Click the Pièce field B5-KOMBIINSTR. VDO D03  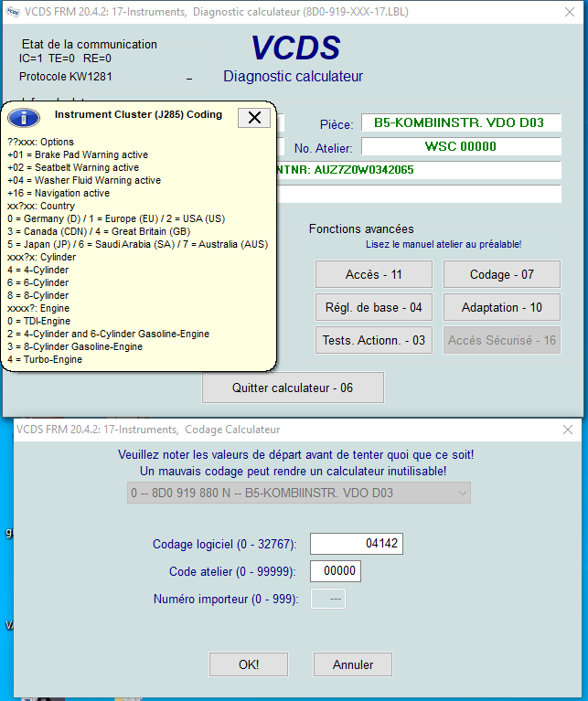click(x=461, y=122)
